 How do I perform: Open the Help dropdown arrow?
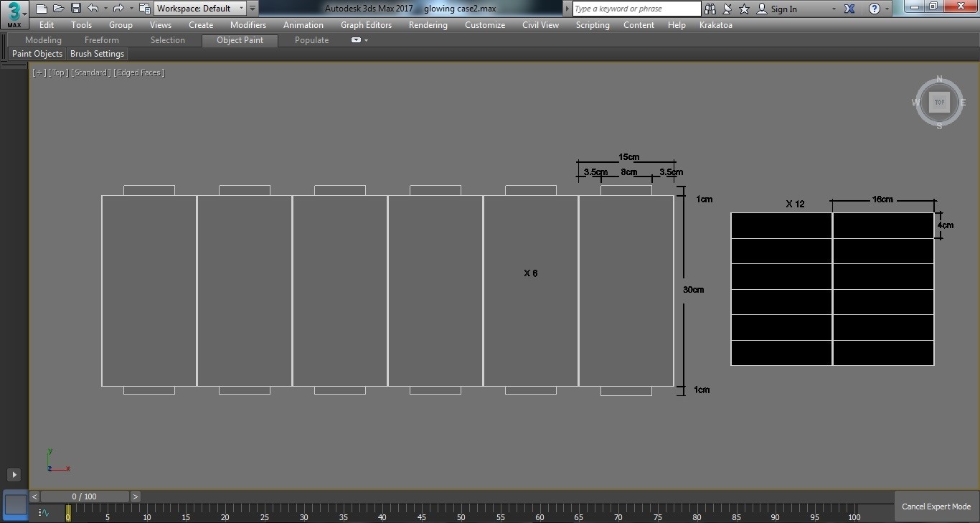(x=887, y=9)
